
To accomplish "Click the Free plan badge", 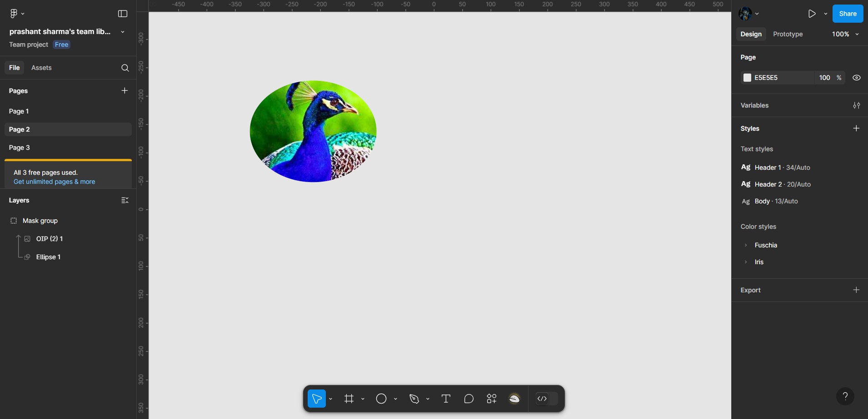I will 61,44.
